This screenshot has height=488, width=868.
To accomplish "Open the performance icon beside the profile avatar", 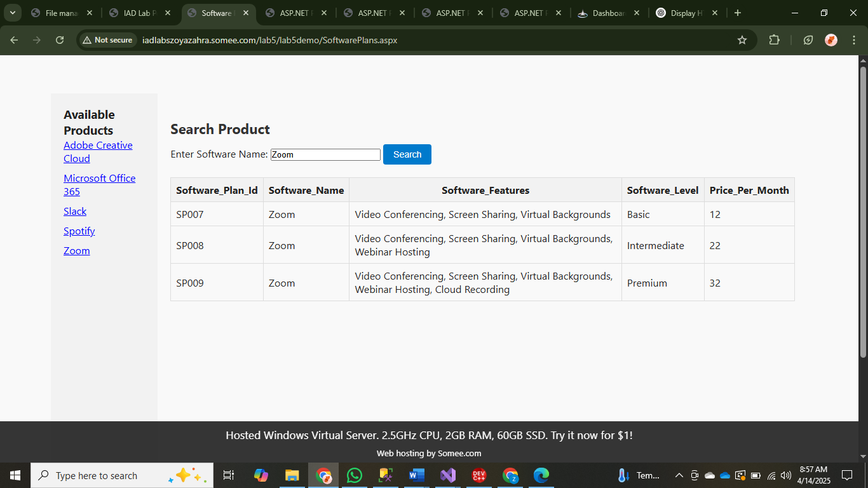I will tap(808, 40).
